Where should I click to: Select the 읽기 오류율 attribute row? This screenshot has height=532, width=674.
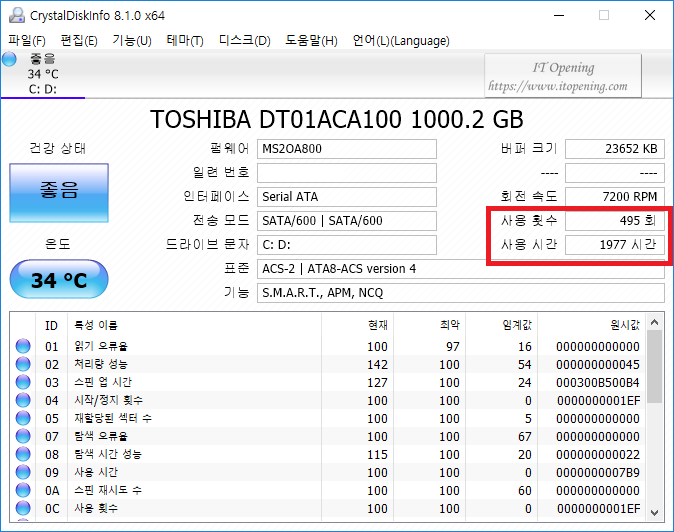[328, 346]
